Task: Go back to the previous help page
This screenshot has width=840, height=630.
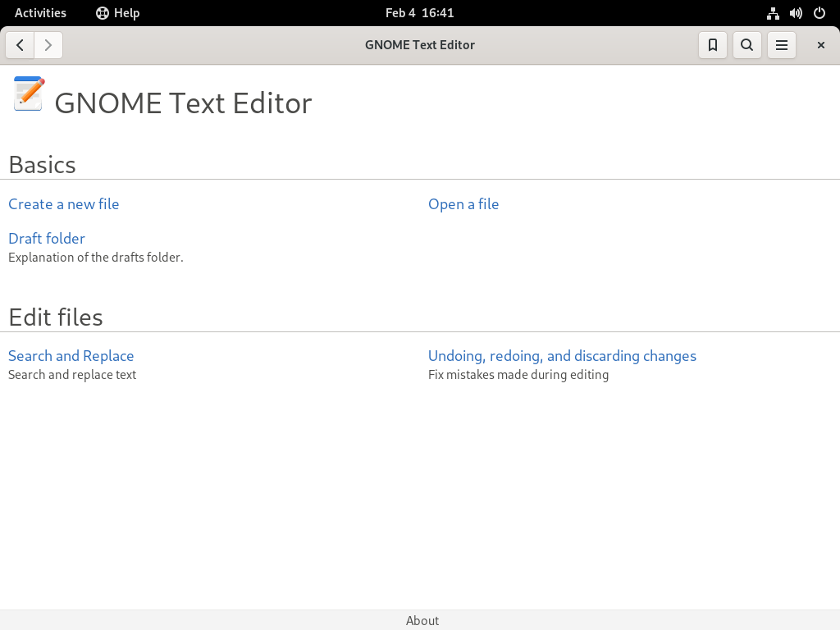Action: point(20,45)
